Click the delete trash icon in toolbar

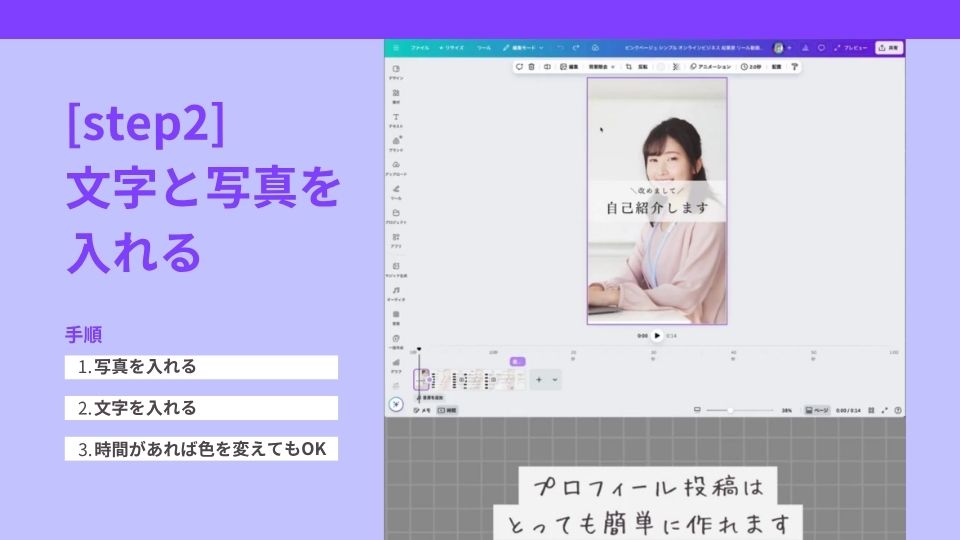(x=531, y=67)
